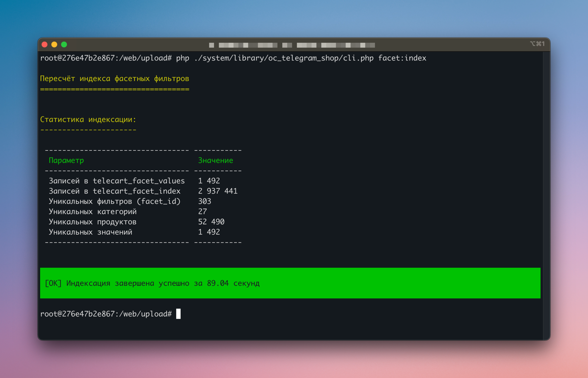Click the value 303 for unique filters
588x378 pixels.
(x=204, y=201)
